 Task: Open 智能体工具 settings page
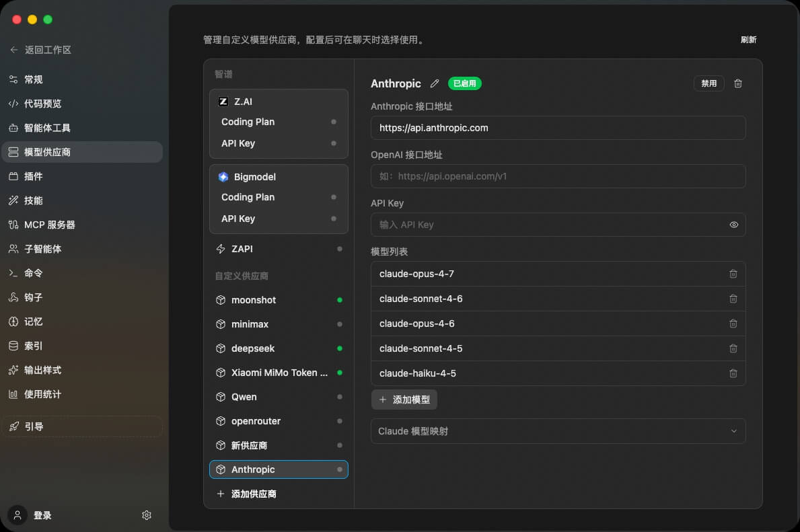coord(82,128)
